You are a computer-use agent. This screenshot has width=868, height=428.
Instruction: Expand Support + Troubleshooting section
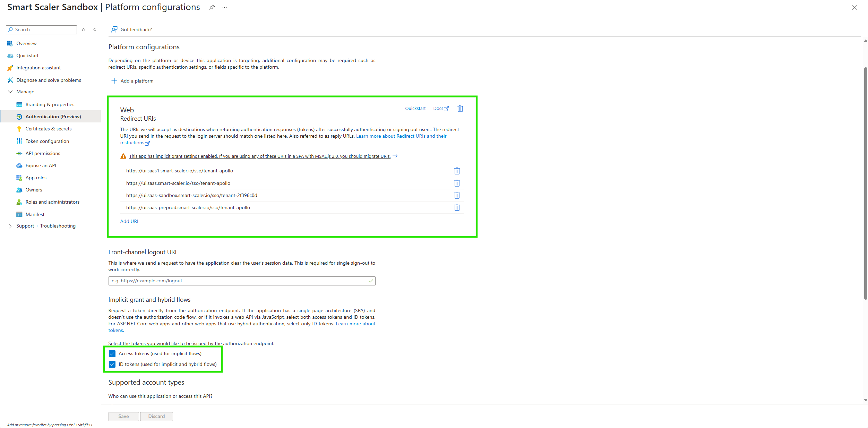[x=10, y=226]
